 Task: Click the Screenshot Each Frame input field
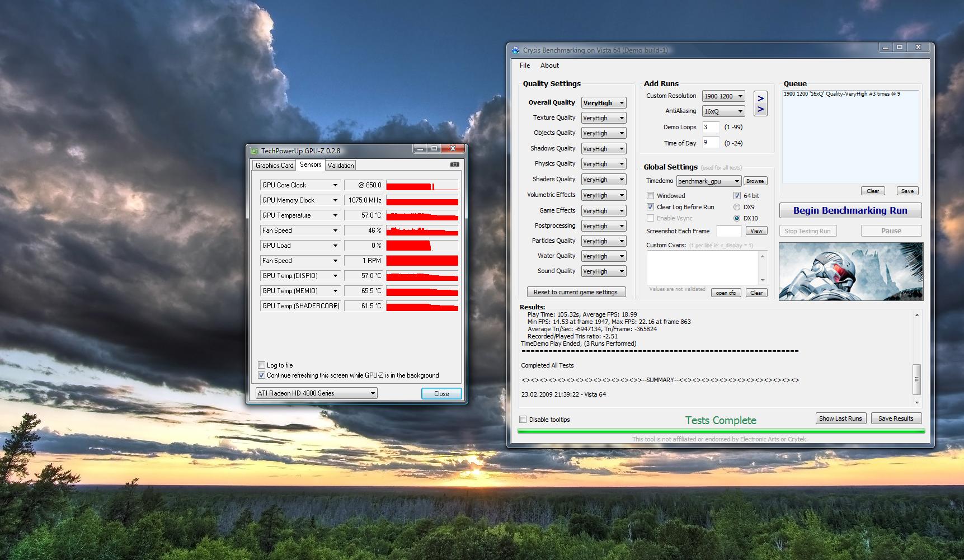point(728,231)
